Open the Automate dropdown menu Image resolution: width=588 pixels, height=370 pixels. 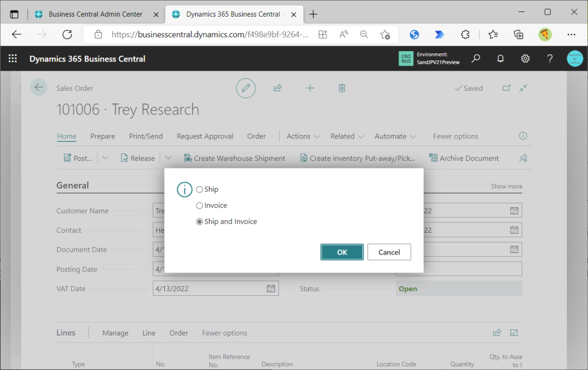coord(395,136)
